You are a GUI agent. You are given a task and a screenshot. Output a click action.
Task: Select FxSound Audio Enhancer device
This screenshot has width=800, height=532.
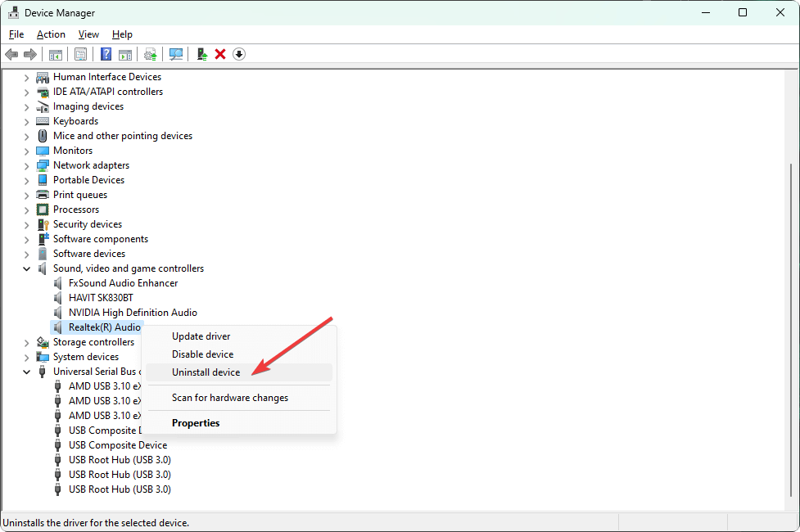pos(124,283)
